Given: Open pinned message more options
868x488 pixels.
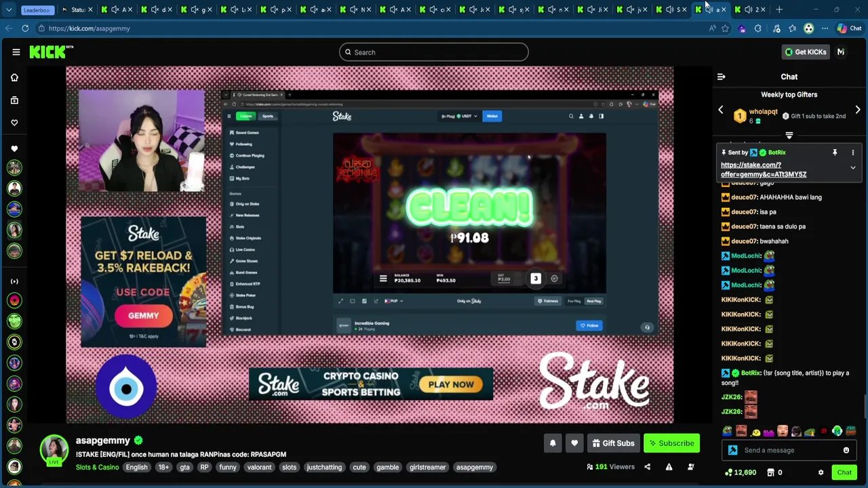Looking at the screenshot, I should pos(853,152).
